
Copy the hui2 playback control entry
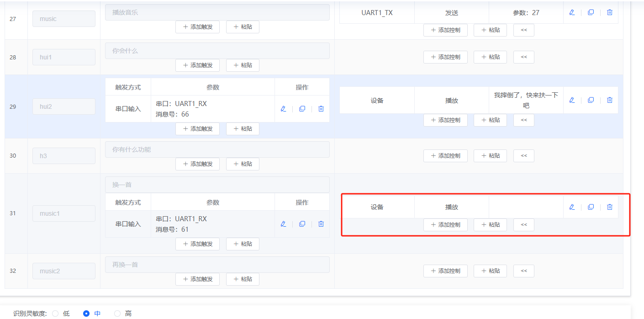coord(591,100)
